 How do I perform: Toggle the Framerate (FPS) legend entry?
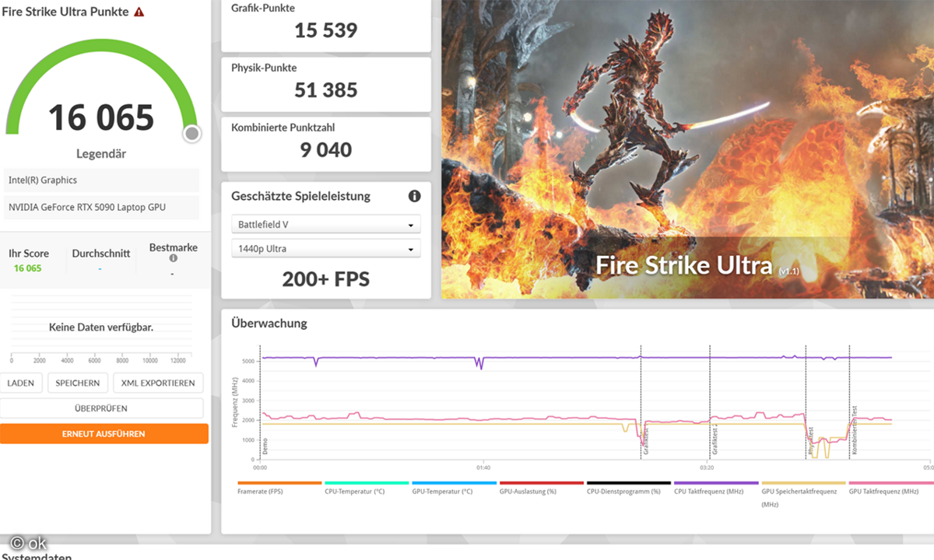coord(279,488)
